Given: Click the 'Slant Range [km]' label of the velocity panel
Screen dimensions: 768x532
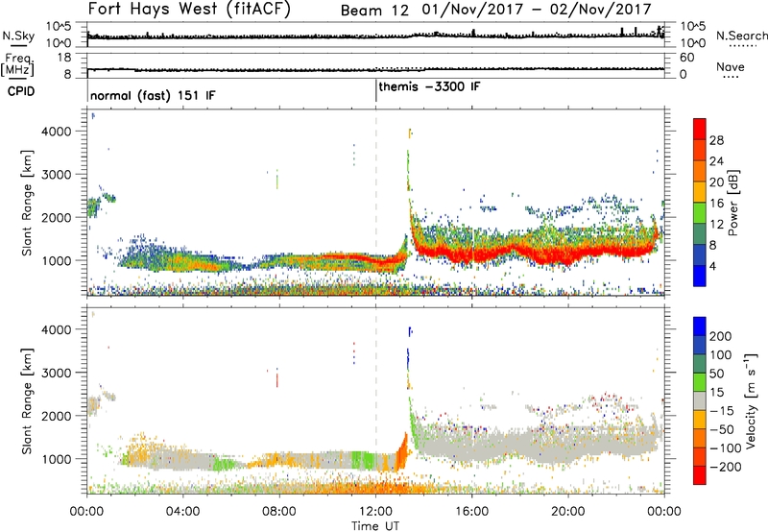Looking at the screenshot, I should [x=28, y=401].
